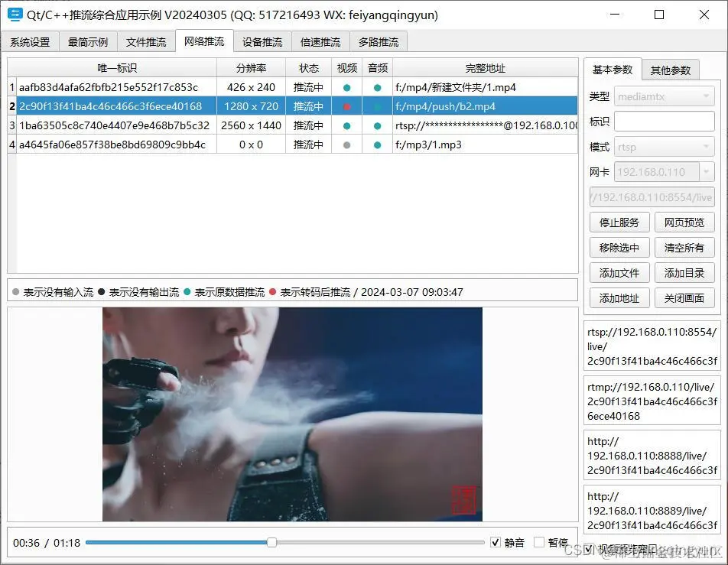Viewport: 728px width, 565px height.
Task: Click the green audio dot for 1.mp4 row
Action: (378, 87)
